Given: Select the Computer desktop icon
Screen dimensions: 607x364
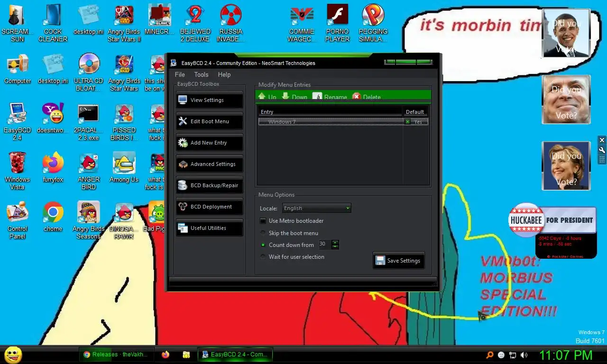Looking at the screenshot, I should click(x=18, y=69).
